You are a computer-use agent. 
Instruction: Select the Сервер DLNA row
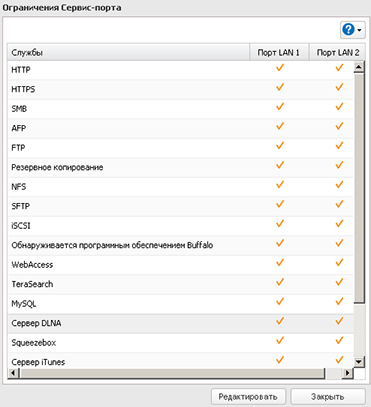point(180,323)
